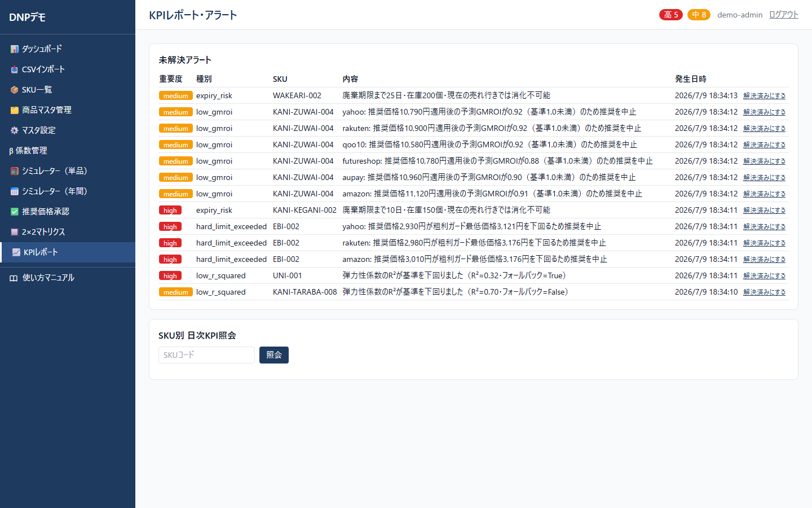Resolve the UNI-001 low_r_squared alert
Screen dimensions: 812x508
764,276
